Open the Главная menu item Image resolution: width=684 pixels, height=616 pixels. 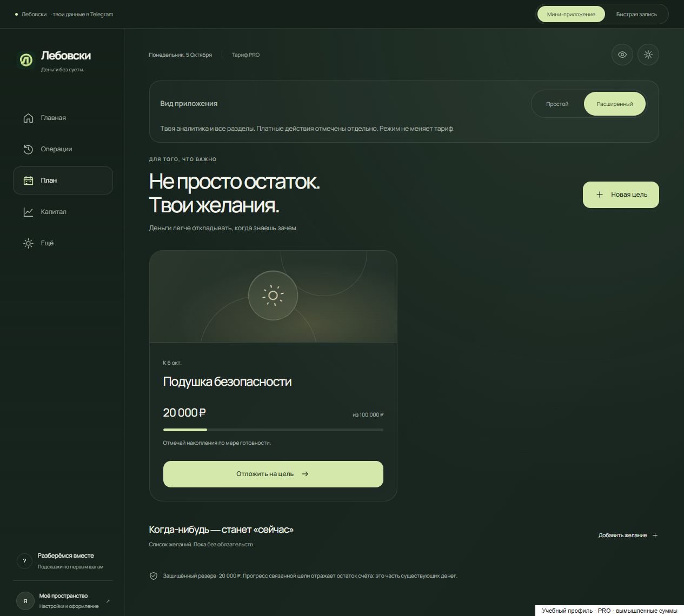63,118
